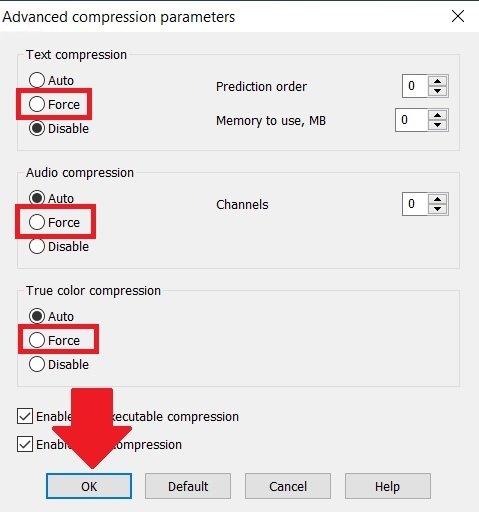Increase Prediction order with up arrow
This screenshot has width=479, height=512.
click(x=437, y=81)
